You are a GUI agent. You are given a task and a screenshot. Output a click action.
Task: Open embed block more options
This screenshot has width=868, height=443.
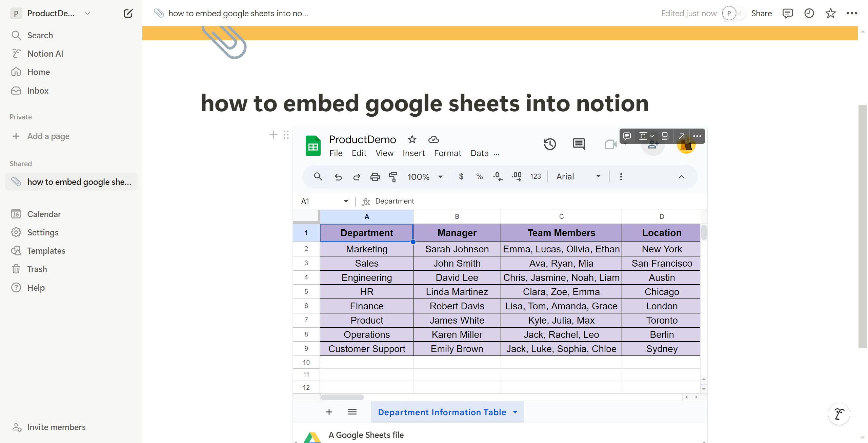(x=697, y=136)
